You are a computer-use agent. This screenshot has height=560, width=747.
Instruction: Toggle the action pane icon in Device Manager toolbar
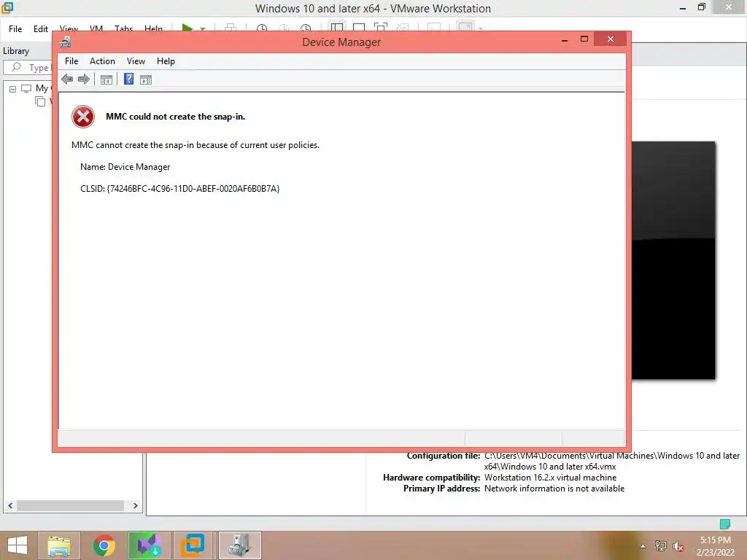pos(146,79)
